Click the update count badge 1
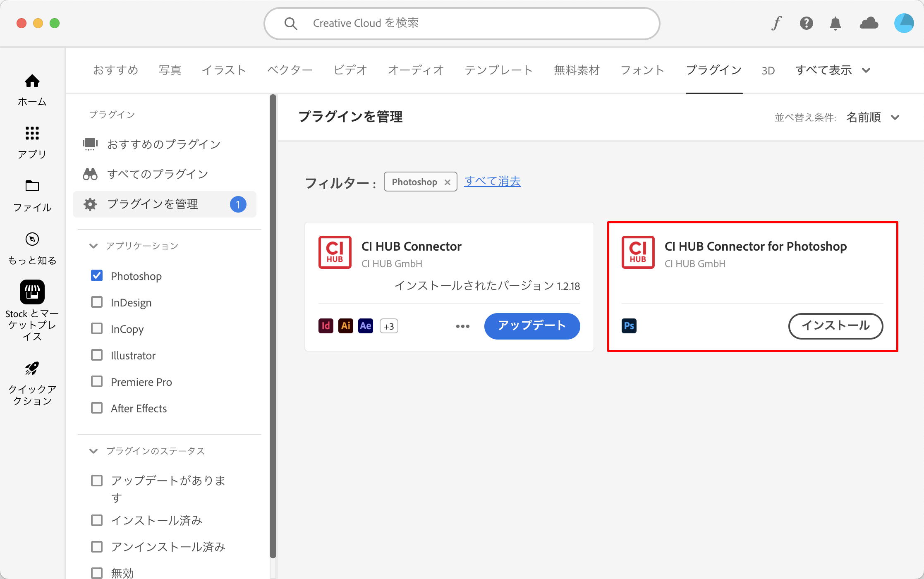Screen dimensions: 924x579 click(x=238, y=204)
